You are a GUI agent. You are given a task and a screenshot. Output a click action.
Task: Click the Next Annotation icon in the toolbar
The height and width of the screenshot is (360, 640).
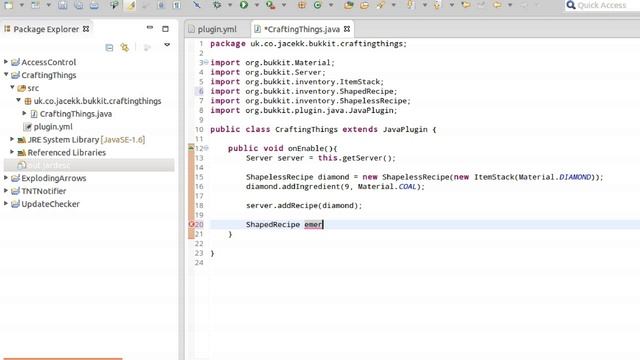411,5
